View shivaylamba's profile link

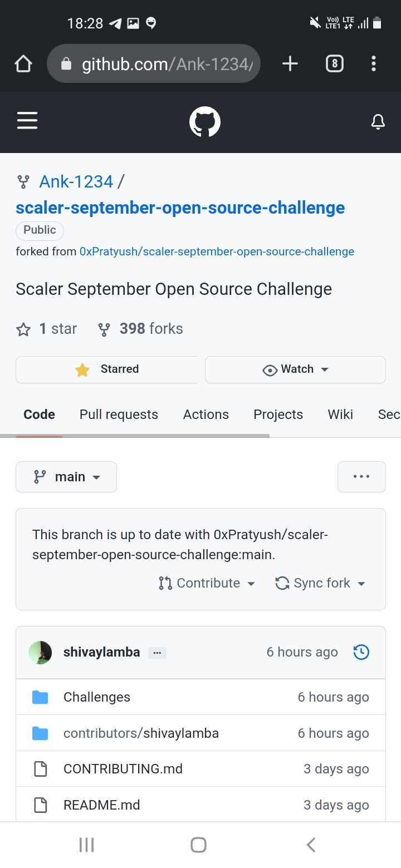(x=101, y=652)
